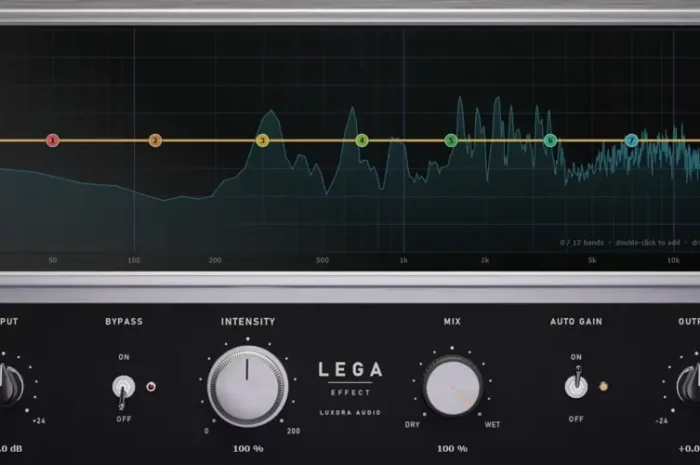Click the Intensity 200 maximum label

293,431
